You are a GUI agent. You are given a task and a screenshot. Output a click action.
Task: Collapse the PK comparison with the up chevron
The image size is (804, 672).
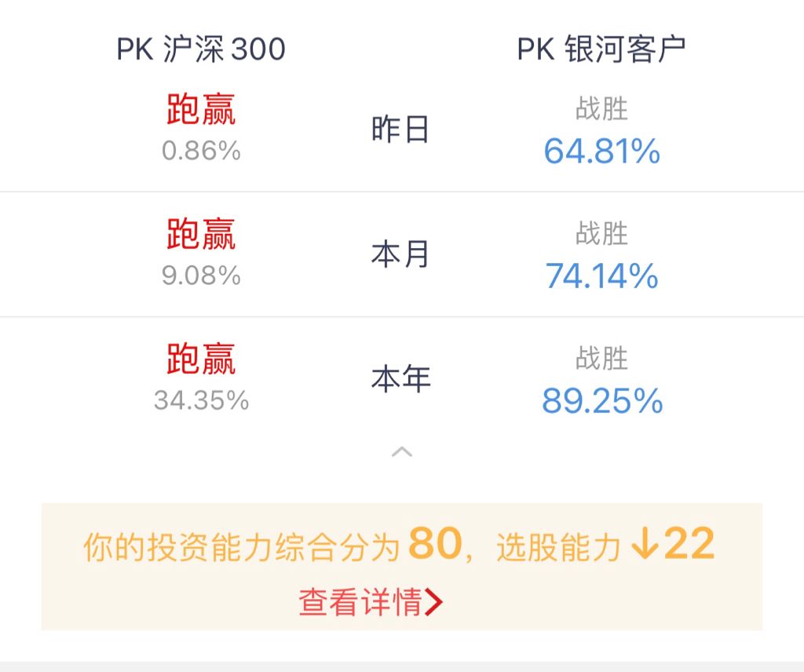402,452
